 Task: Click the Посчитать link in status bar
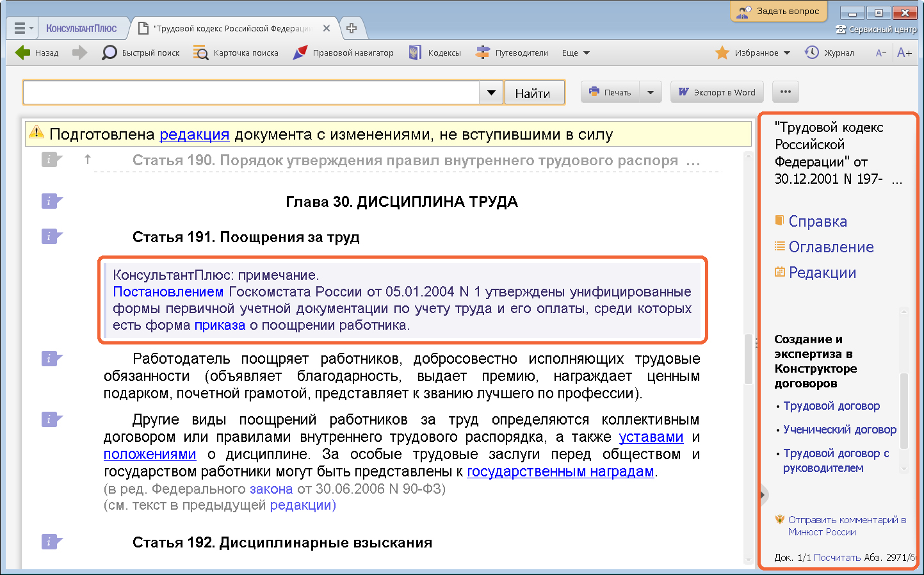(837, 558)
